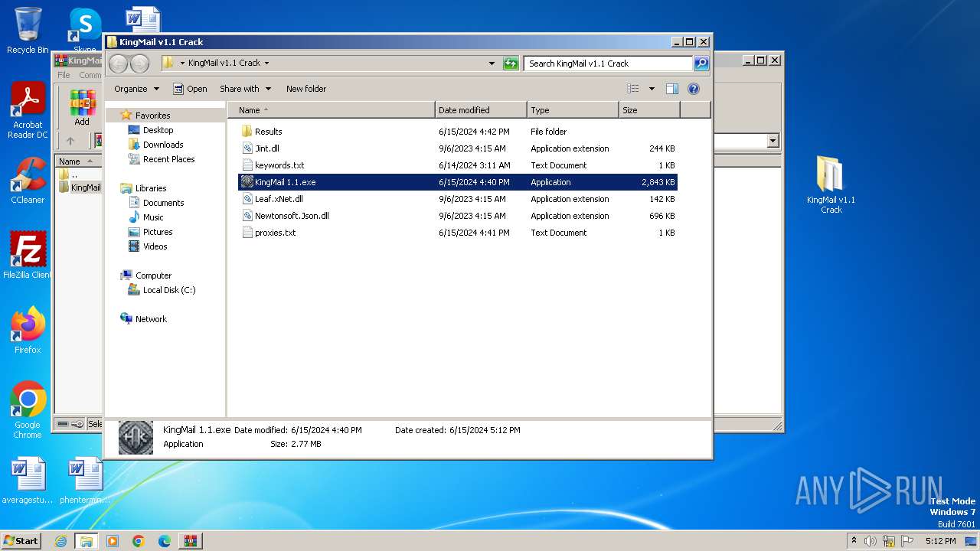
Task: Click the volume icon in system tray
Action: tap(871, 541)
